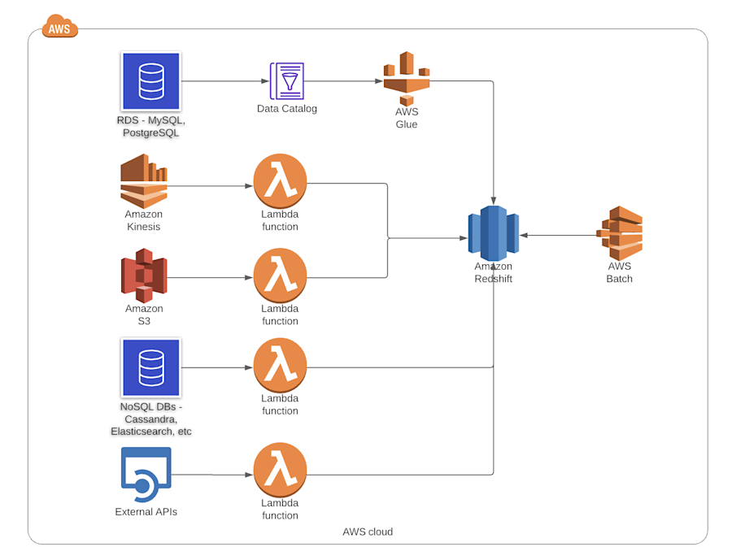Click the NoSQL DBs database icon
This screenshot has height=560, width=732.
tap(150, 367)
